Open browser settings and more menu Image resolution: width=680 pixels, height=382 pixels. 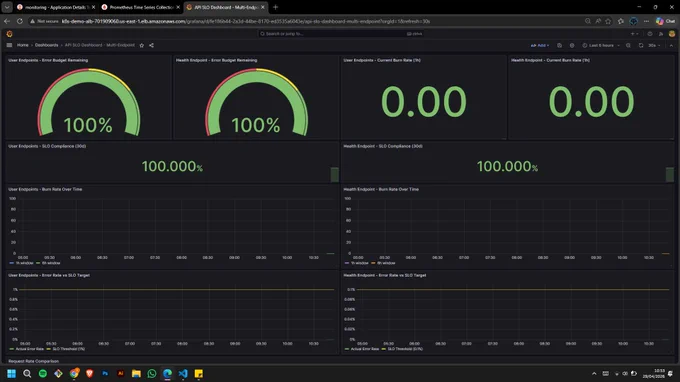click(647, 21)
